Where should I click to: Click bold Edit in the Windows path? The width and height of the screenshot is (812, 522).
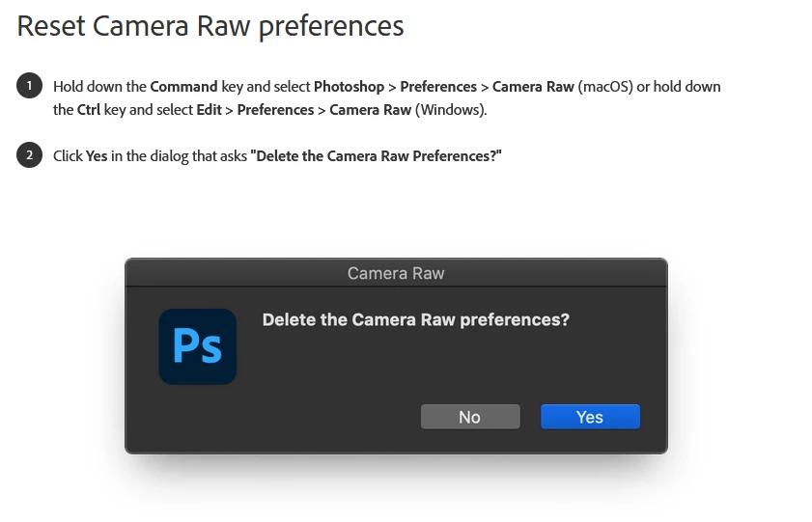click(209, 110)
